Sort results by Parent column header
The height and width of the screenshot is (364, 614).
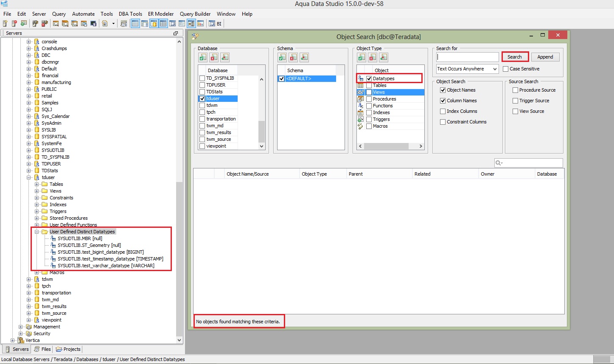[x=379, y=174]
